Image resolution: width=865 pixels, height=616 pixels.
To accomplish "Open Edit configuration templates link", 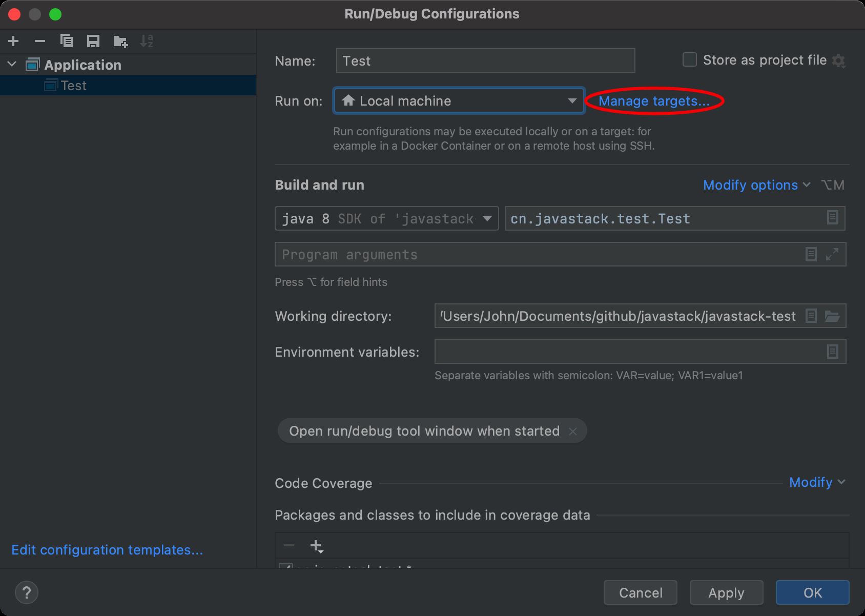I will [x=107, y=550].
